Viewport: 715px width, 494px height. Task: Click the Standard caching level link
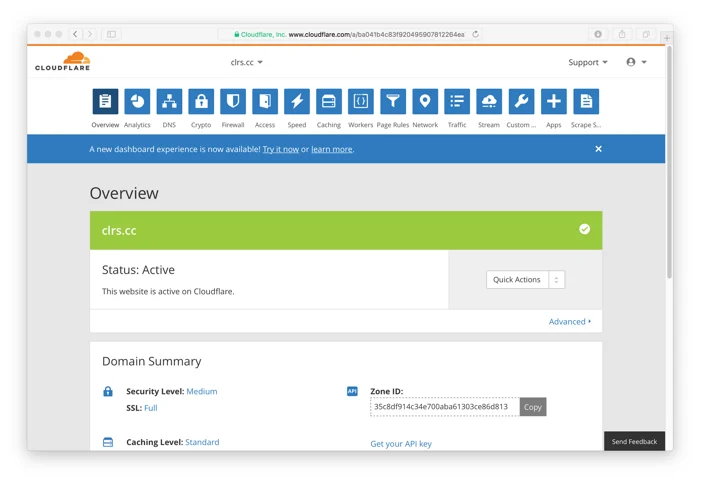point(202,442)
